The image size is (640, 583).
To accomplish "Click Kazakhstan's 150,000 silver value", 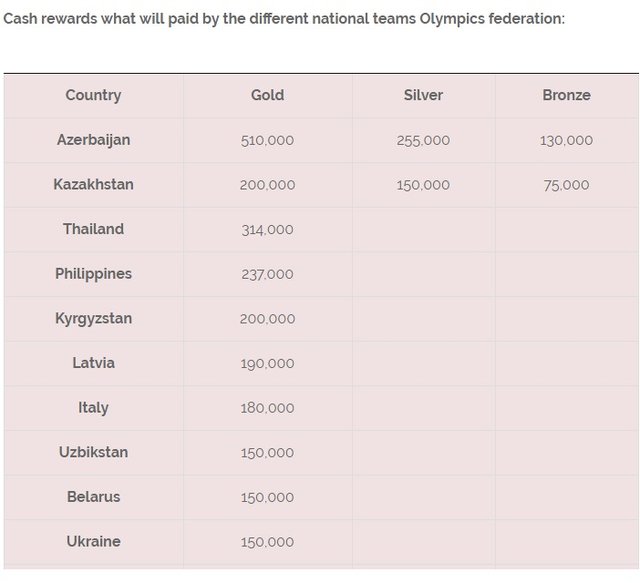I will 423,185.
